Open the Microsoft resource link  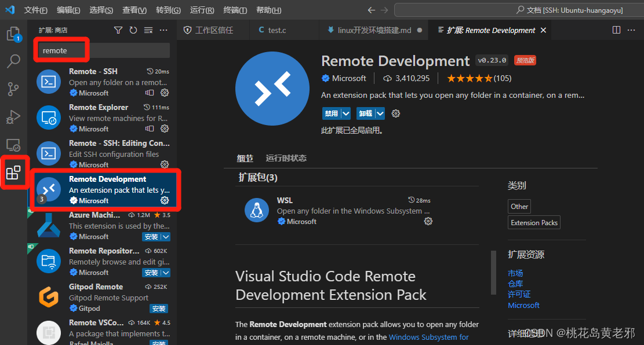click(523, 305)
